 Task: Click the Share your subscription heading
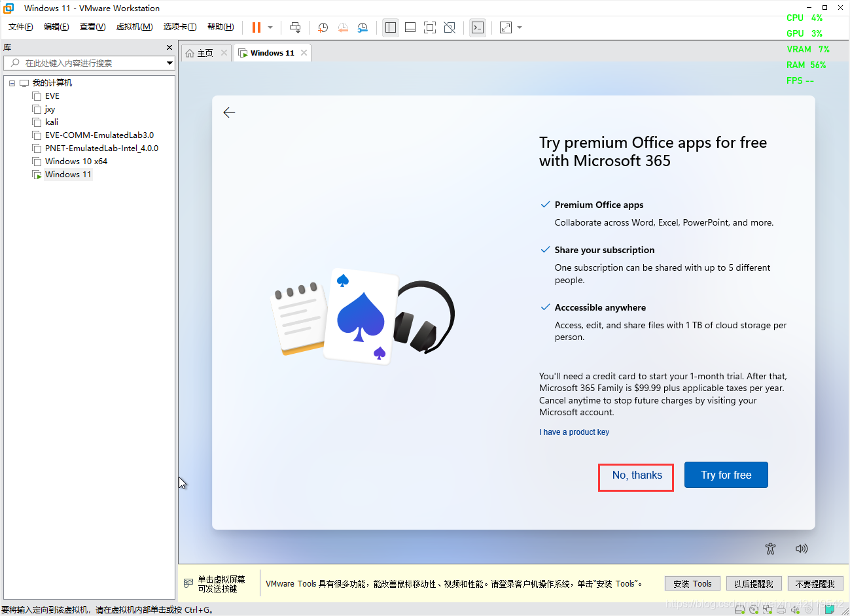(x=605, y=250)
